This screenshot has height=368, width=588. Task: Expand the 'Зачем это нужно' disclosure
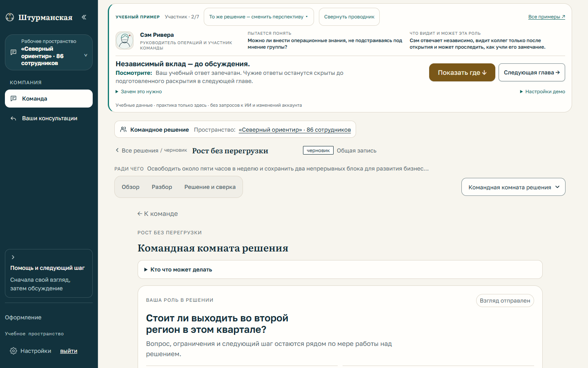(x=139, y=92)
